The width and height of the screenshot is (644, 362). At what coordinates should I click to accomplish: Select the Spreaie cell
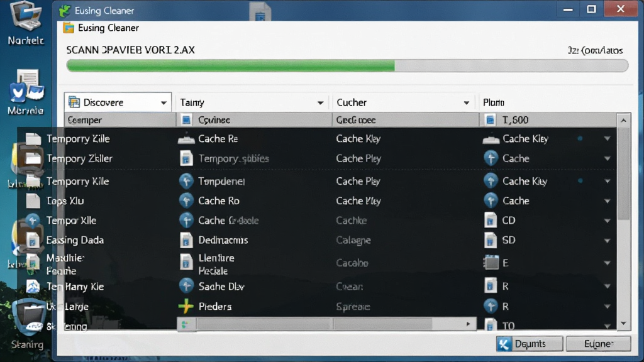(x=353, y=307)
